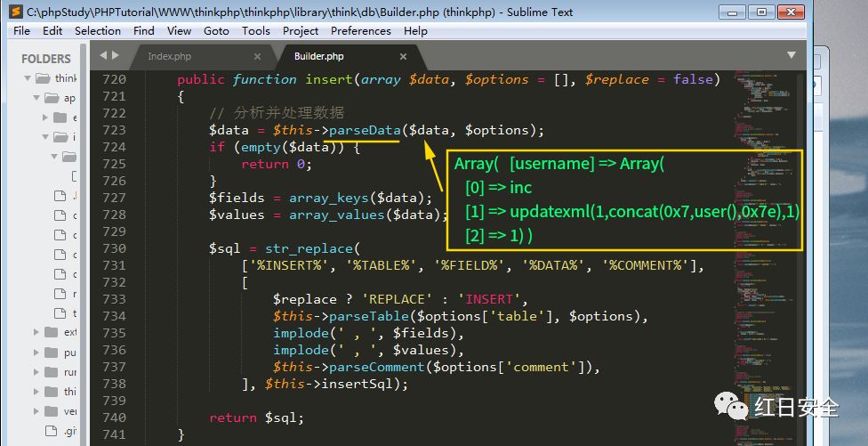
Task: Open the Edit menu
Action: tap(52, 31)
